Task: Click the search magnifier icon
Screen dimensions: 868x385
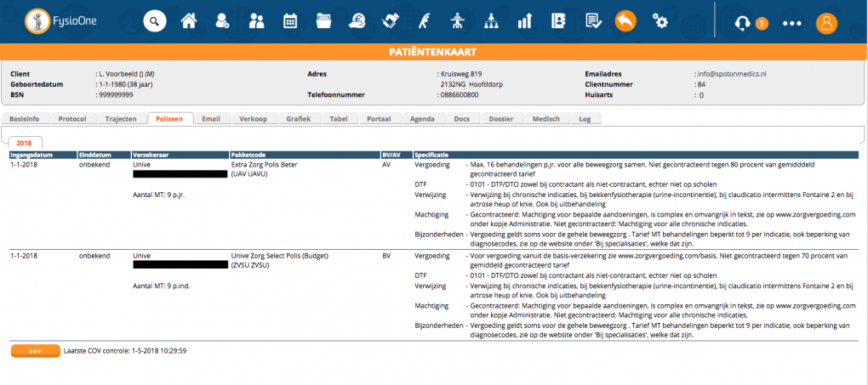Action: 155,21
